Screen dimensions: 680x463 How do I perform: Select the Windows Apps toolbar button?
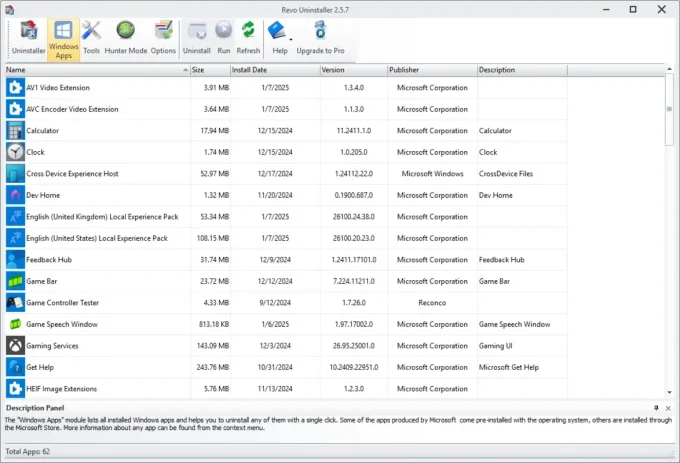coord(63,38)
